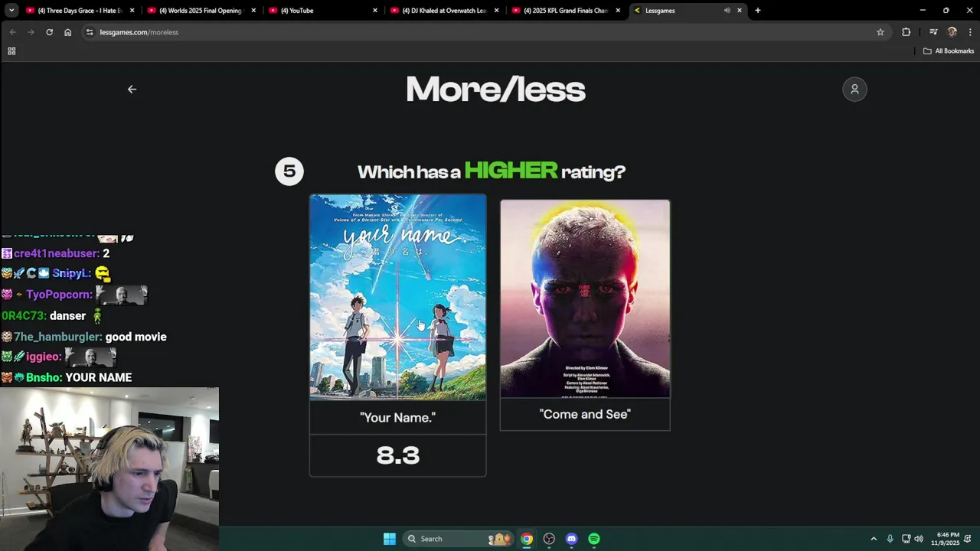This screenshot has height=551, width=980.
Task: Click the iggieo chat username
Action: pos(44,357)
